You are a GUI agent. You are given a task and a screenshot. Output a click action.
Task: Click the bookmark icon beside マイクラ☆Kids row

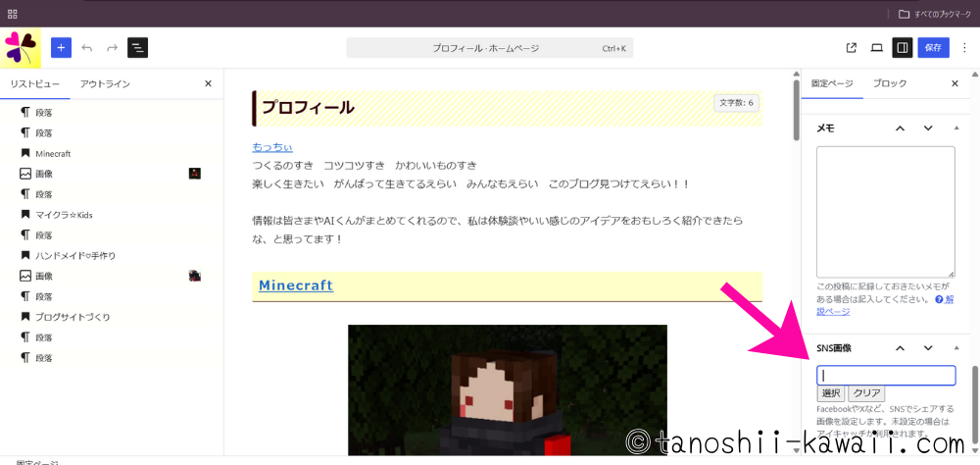click(25, 215)
